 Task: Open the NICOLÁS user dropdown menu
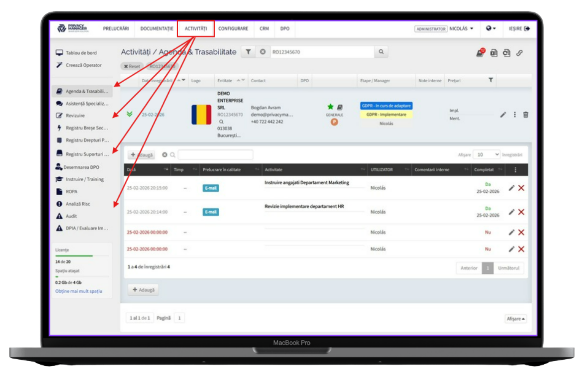461,29
